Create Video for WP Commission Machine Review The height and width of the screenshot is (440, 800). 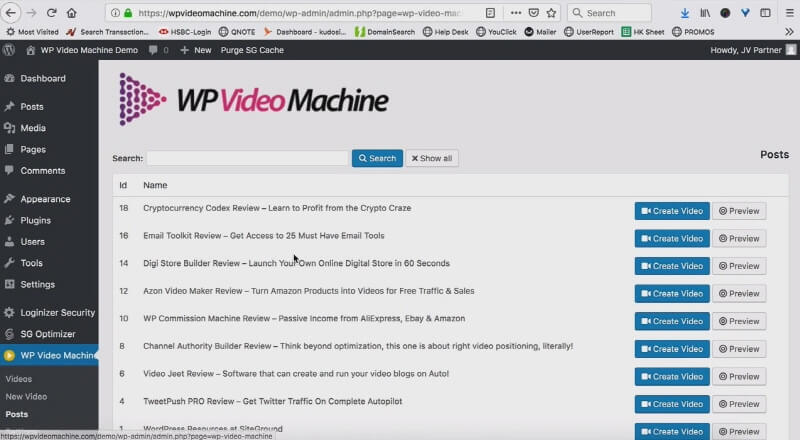[x=672, y=321]
